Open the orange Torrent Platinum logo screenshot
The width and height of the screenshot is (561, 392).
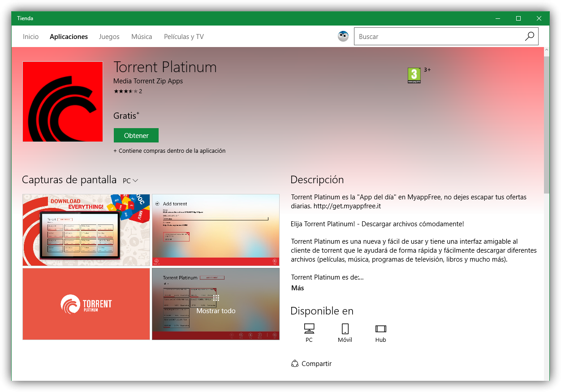tap(86, 304)
